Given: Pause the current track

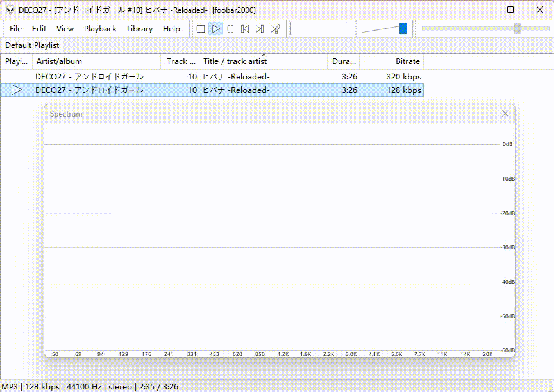Looking at the screenshot, I should coord(230,28).
